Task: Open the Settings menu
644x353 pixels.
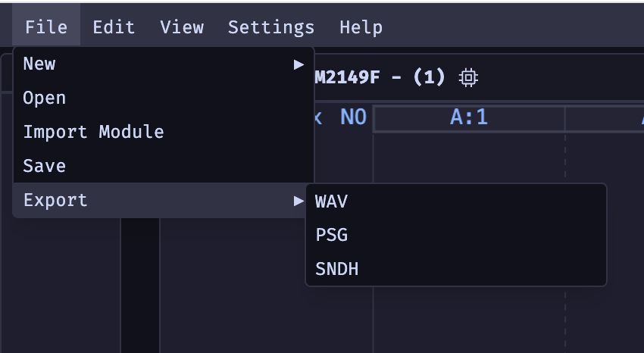Action: point(271,27)
